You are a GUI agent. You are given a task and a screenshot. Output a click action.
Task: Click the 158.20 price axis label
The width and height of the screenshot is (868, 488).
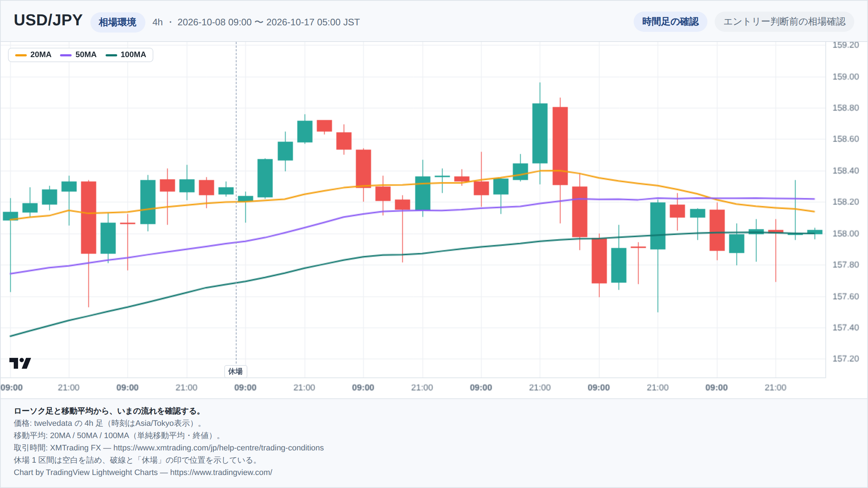click(x=845, y=202)
